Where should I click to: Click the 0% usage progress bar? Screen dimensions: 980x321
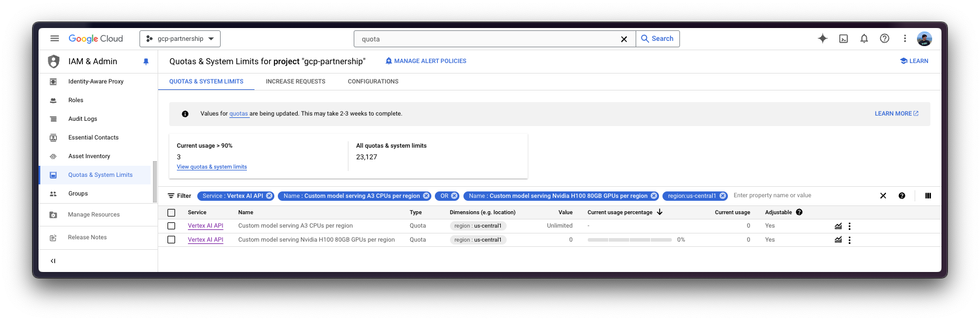(x=629, y=240)
